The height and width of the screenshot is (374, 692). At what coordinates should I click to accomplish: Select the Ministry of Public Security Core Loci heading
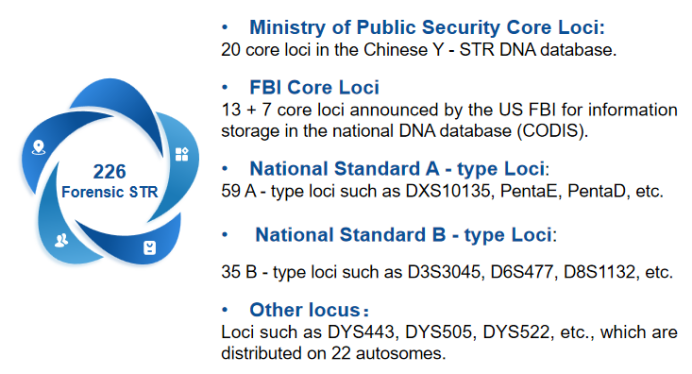tap(427, 27)
